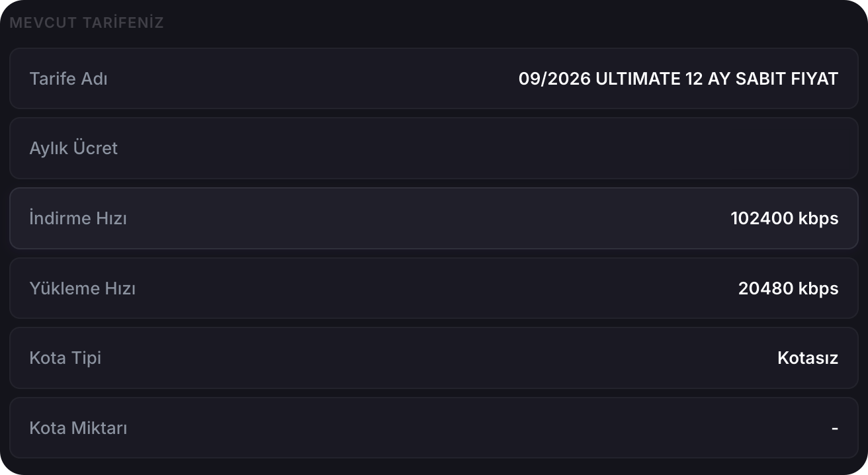Select the Kota Miktarı row card background

click(434, 428)
